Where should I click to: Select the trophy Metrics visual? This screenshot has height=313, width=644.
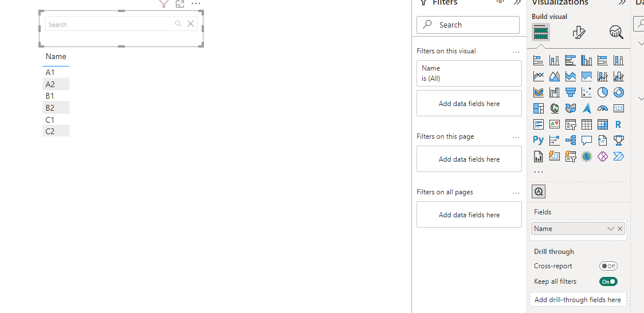pos(619,140)
